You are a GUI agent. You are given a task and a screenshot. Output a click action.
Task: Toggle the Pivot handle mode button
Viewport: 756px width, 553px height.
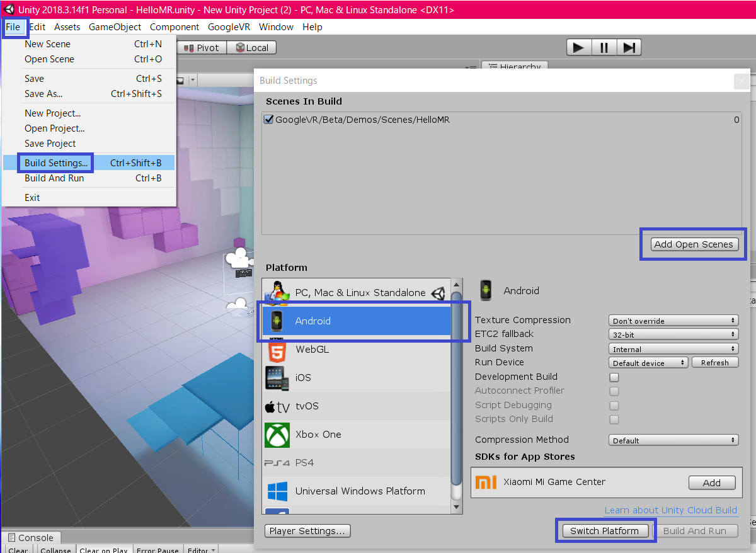pyautogui.click(x=202, y=48)
